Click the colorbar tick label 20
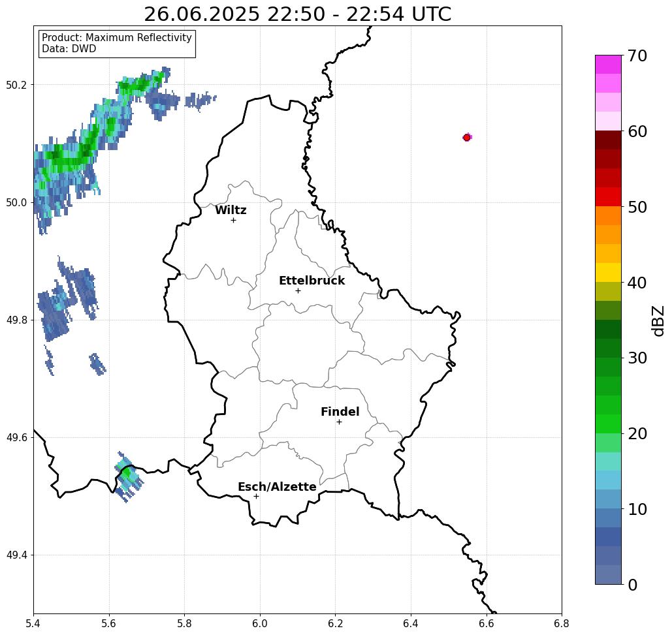 637,434
